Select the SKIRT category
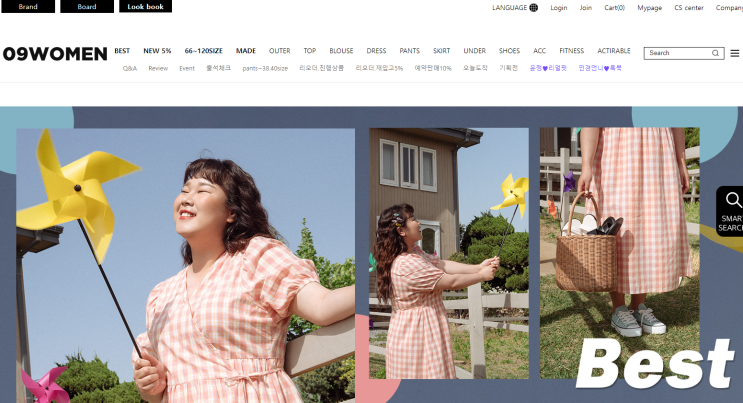Viewport: 743px width, 403px height. tap(442, 51)
